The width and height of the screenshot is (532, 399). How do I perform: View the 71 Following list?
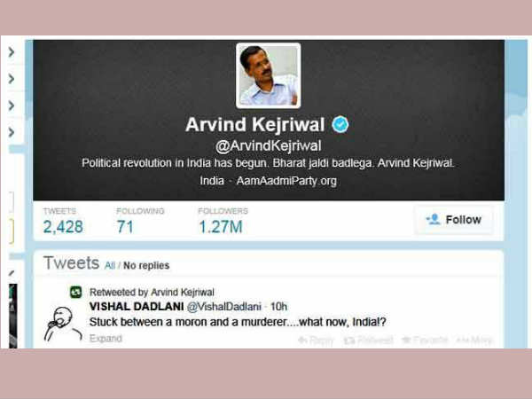[x=140, y=221]
